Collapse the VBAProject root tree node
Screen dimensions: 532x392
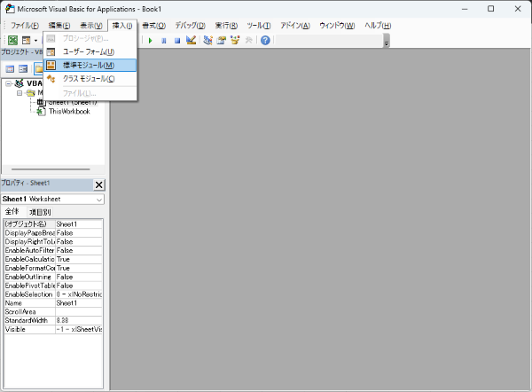(x=9, y=83)
